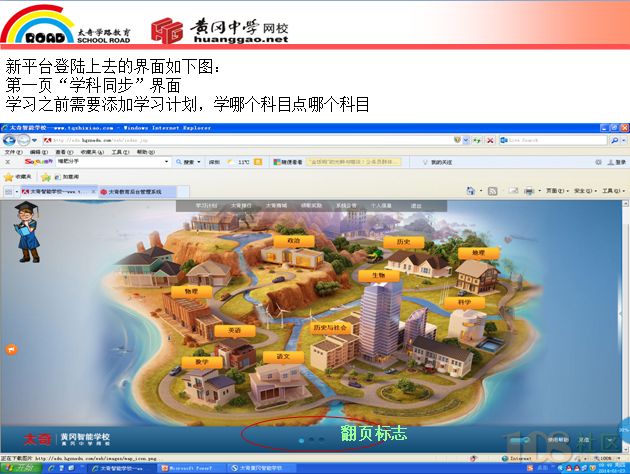Click the graduate mascot character
The image size is (630, 474).
[x=27, y=232]
